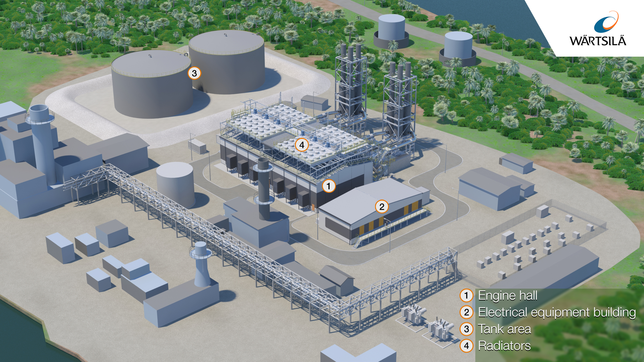
Task: Click marker 2 on the electrical building roof
Action: [382, 206]
